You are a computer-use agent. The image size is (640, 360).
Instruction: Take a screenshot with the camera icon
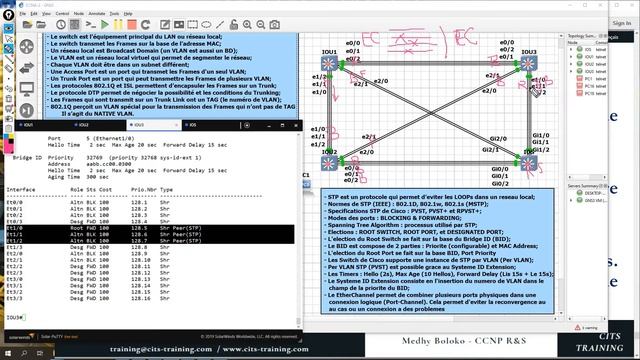click(275, 25)
